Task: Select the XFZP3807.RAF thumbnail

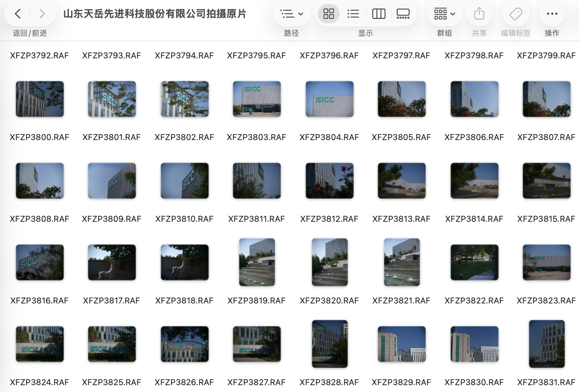Action: click(x=547, y=99)
